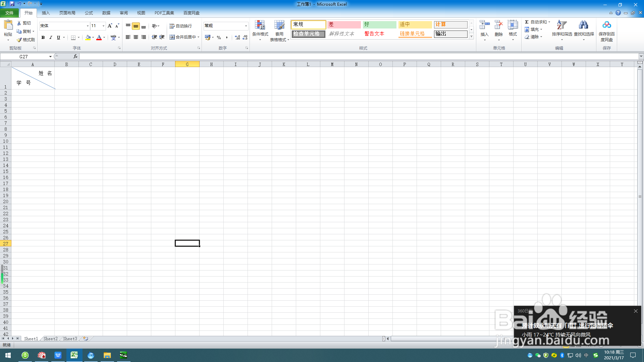Apply the Check Cell (检查单元格) style
This screenshot has width=644, height=362.
tap(308, 34)
